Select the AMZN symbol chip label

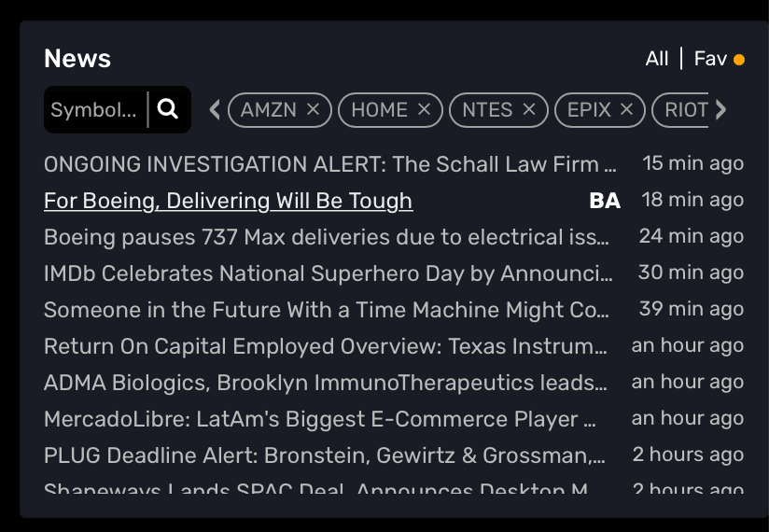click(x=269, y=110)
